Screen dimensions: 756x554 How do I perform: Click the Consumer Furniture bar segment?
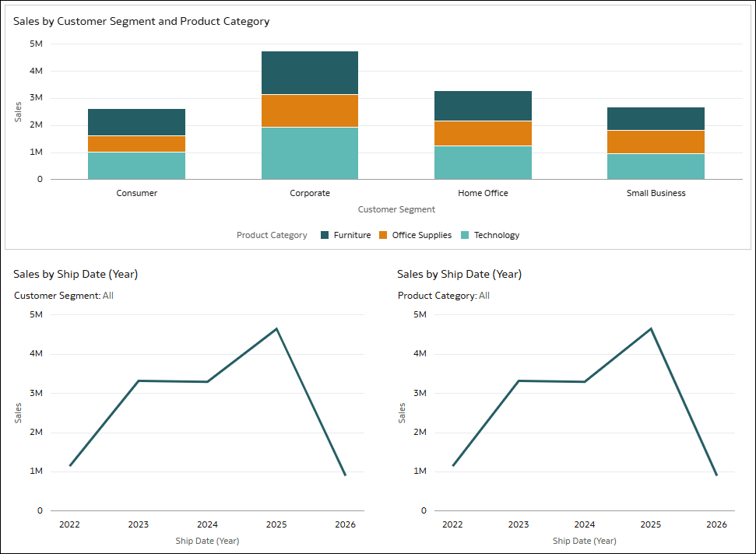(136, 122)
